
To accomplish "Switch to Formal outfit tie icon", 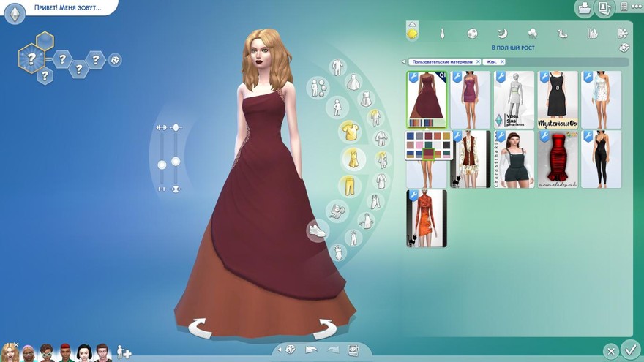I will coord(442,33).
